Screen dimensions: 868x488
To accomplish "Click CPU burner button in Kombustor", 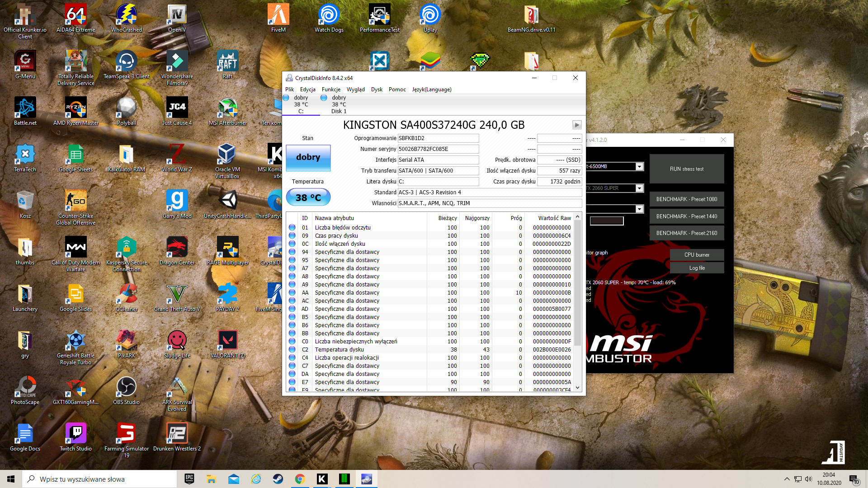I will click(x=697, y=255).
